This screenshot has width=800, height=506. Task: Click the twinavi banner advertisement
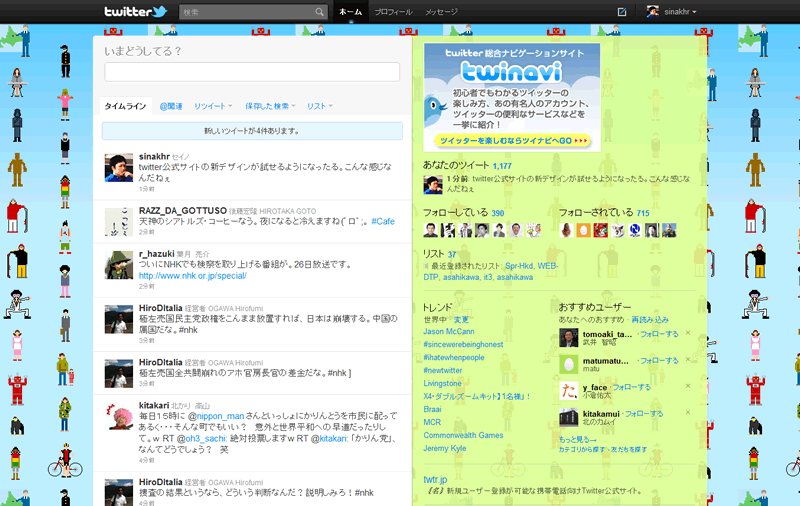[512, 97]
